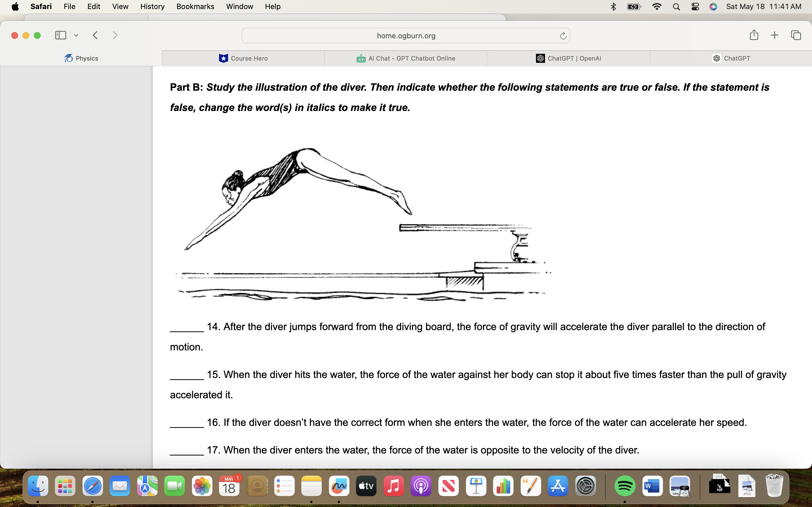
Task: Toggle the Safari sidebar
Action: pos(60,35)
